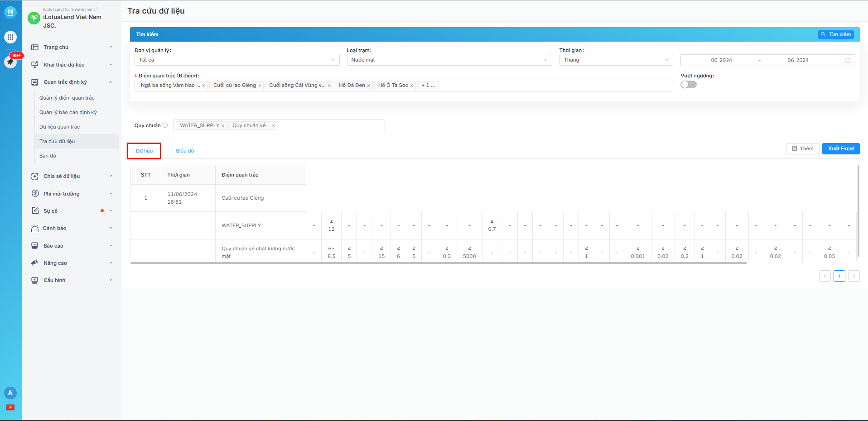This screenshot has width=868, height=421.
Task: Click the Quan trắc định kỳ icon
Action: point(35,82)
